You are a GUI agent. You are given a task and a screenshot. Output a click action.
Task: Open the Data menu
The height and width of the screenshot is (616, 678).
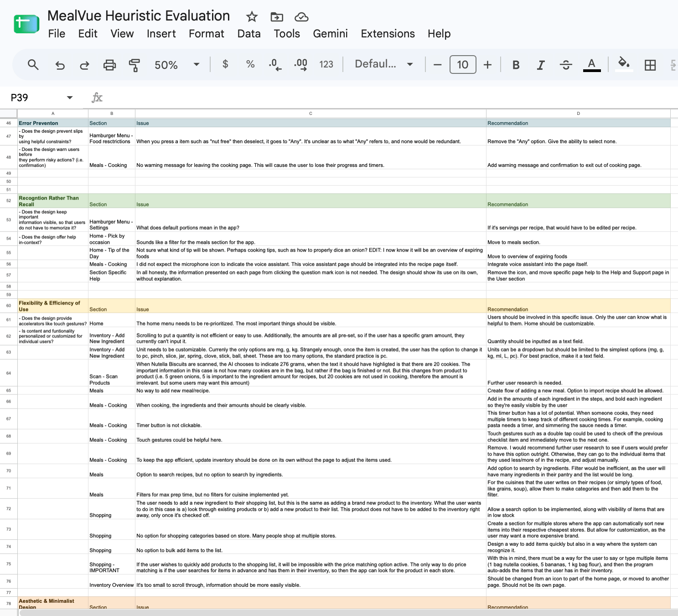coord(249,34)
